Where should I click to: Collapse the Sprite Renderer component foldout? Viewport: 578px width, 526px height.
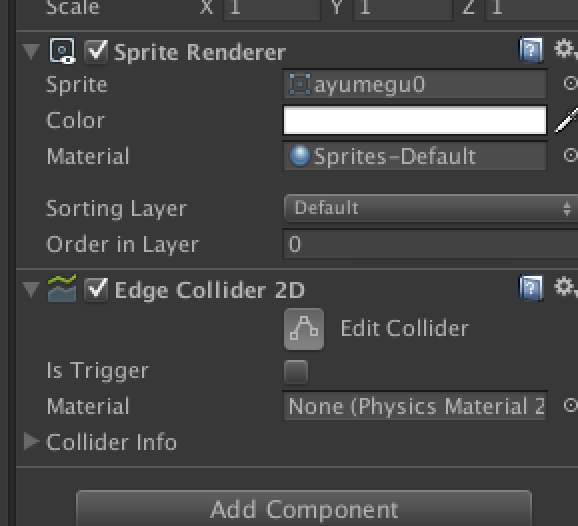coord(31,52)
